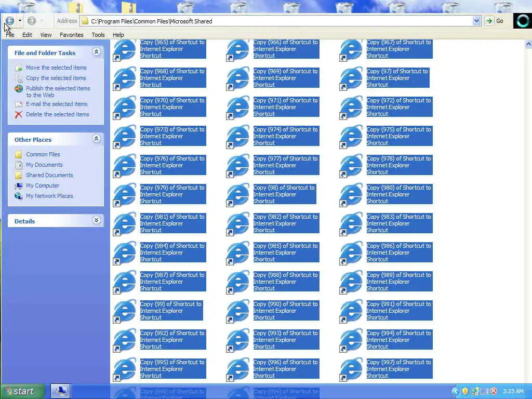The width and height of the screenshot is (532, 399).
Task: Select Copy (991) Internet Explorer shortcut icon
Action: 351,312
